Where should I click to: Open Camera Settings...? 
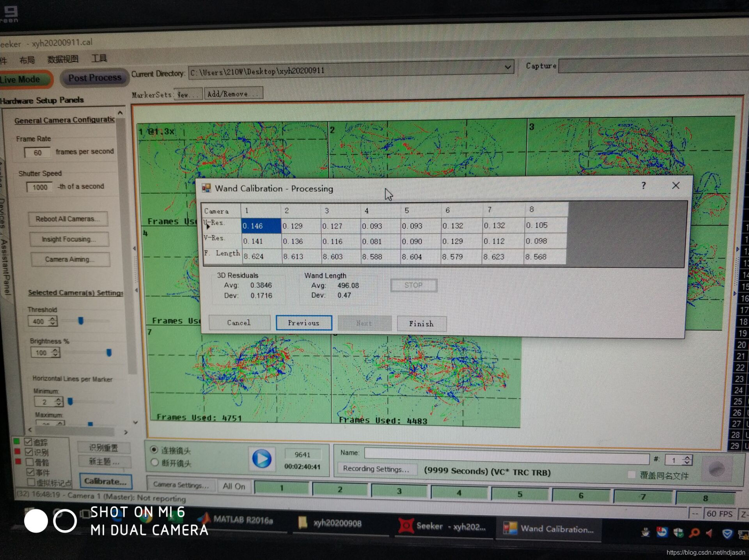tap(181, 485)
